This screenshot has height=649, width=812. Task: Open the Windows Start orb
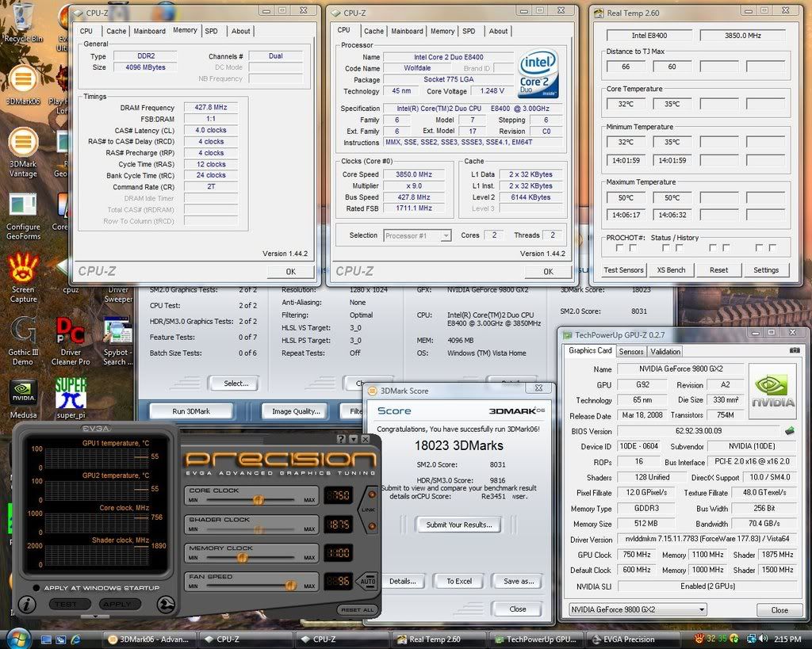click(x=19, y=638)
